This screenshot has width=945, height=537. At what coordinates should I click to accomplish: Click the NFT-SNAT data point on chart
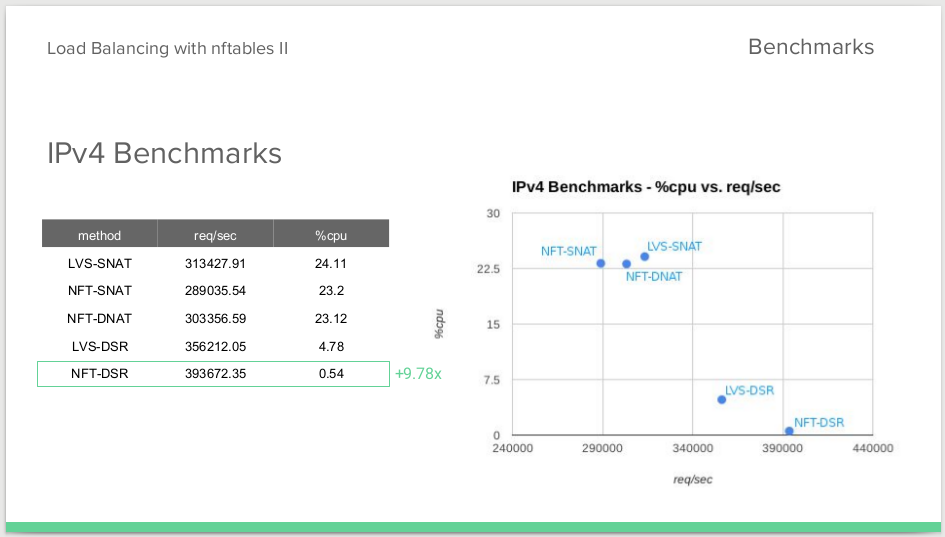click(x=600, y=263)
